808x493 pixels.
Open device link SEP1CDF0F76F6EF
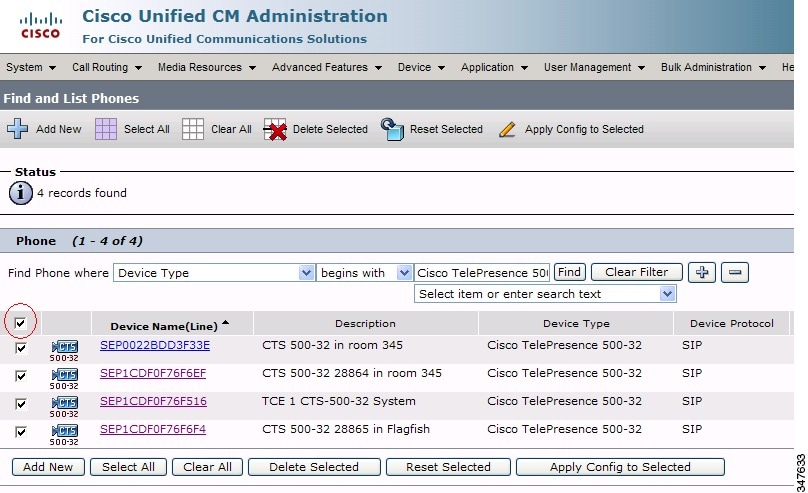tap(153, 373)
